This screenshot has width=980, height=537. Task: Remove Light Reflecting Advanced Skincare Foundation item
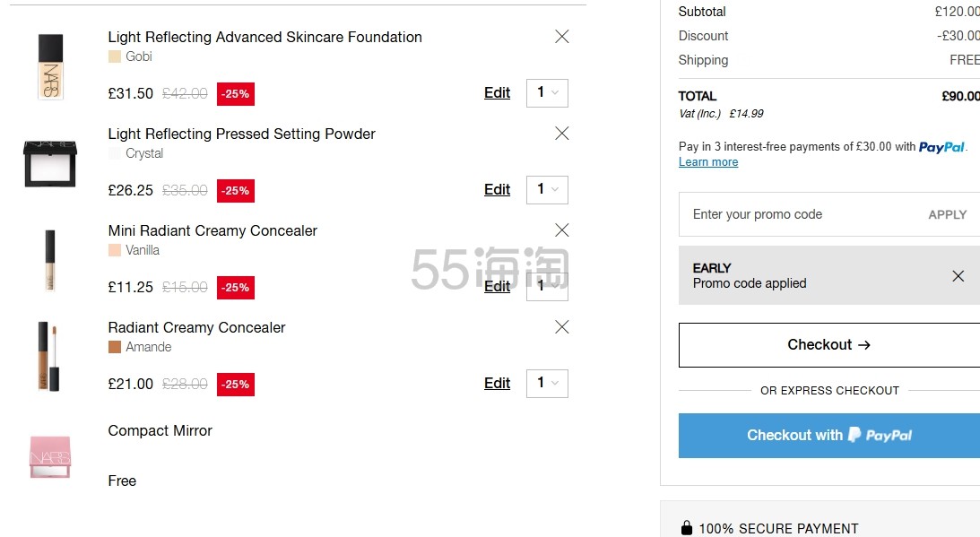[562, 37]
